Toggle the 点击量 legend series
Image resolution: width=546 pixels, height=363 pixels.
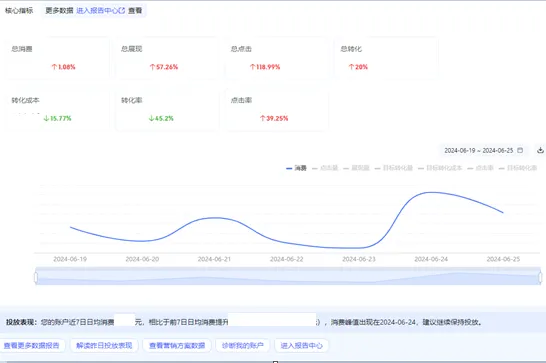[x=325, y=168]
